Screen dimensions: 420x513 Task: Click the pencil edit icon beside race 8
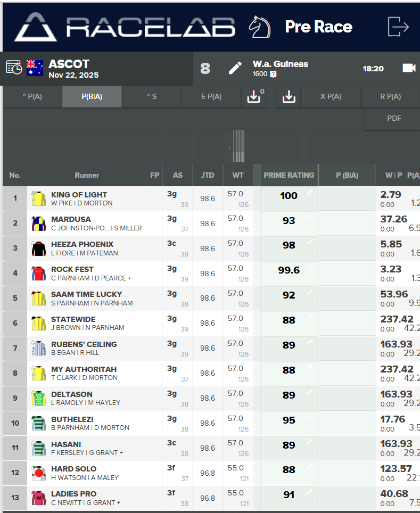coord(235,68)
